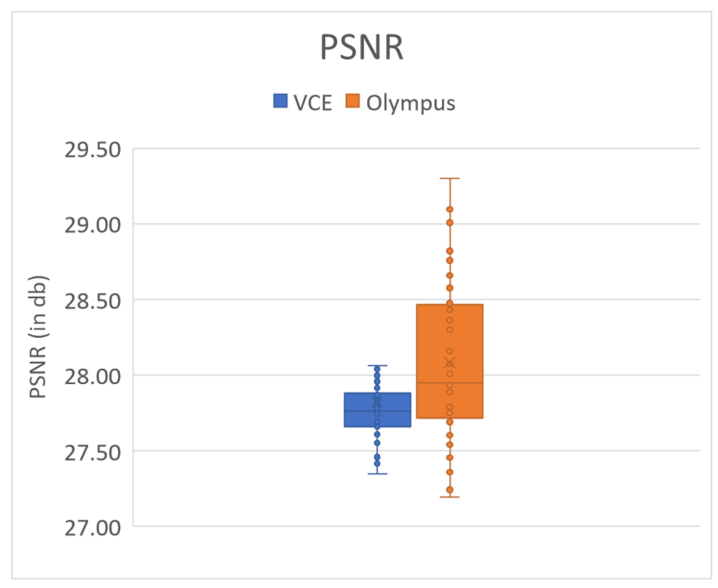Click the 29.50 axis label
This screenshot has height=588, width=718.
(92, 150)
